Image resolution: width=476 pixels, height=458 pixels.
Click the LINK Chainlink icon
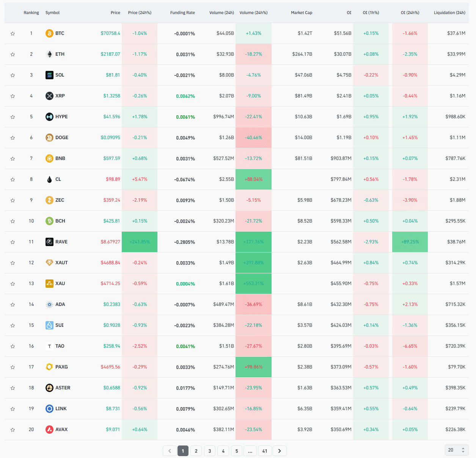click(49, 409)
